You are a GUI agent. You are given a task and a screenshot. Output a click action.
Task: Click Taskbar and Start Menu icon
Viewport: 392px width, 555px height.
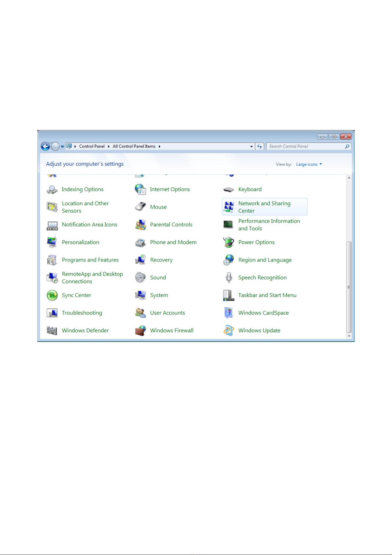pos(229,295)
